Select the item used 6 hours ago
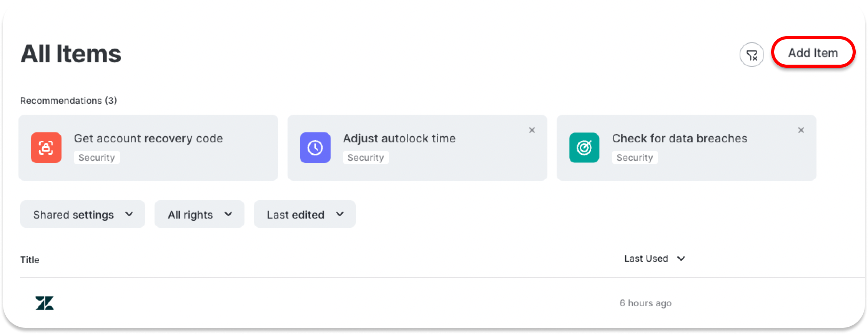This screenshot has width=868, height=334. [442, 303]
